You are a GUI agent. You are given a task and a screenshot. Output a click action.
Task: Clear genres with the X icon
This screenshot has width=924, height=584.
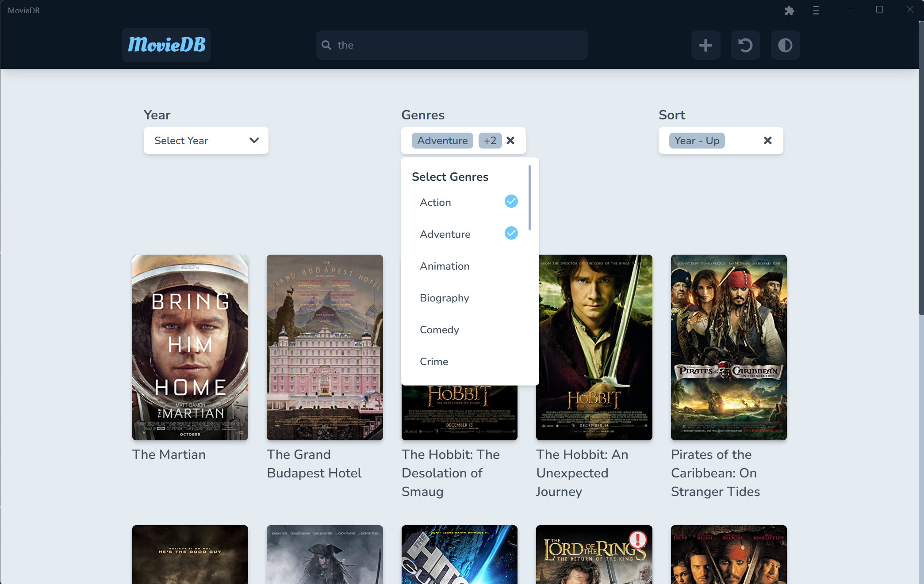point(510,141)
